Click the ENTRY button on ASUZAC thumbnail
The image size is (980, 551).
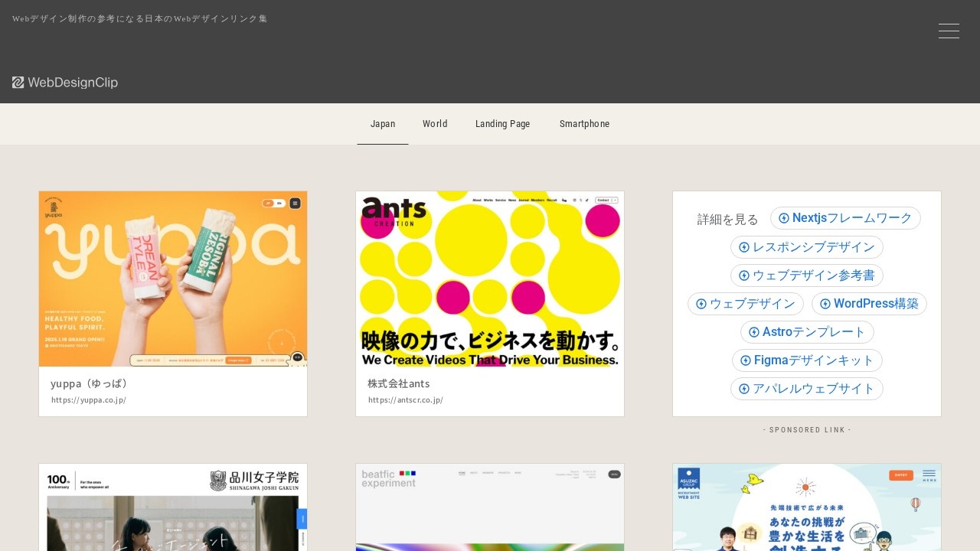901,475
